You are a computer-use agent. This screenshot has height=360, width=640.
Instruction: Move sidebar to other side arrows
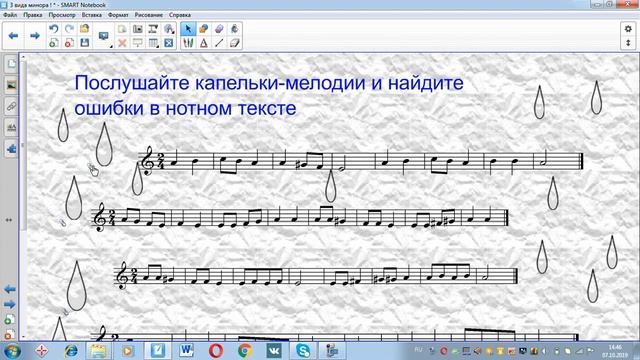point(9,220)
